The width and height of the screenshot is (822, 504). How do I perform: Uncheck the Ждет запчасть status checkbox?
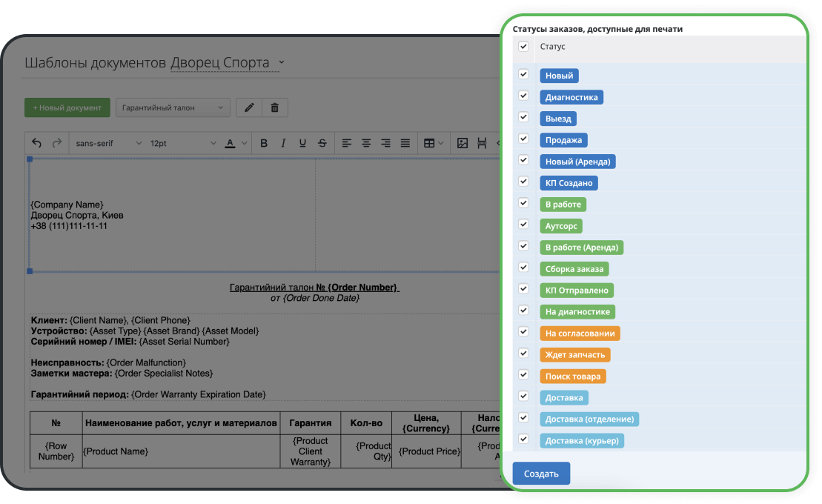click(523, 354)
